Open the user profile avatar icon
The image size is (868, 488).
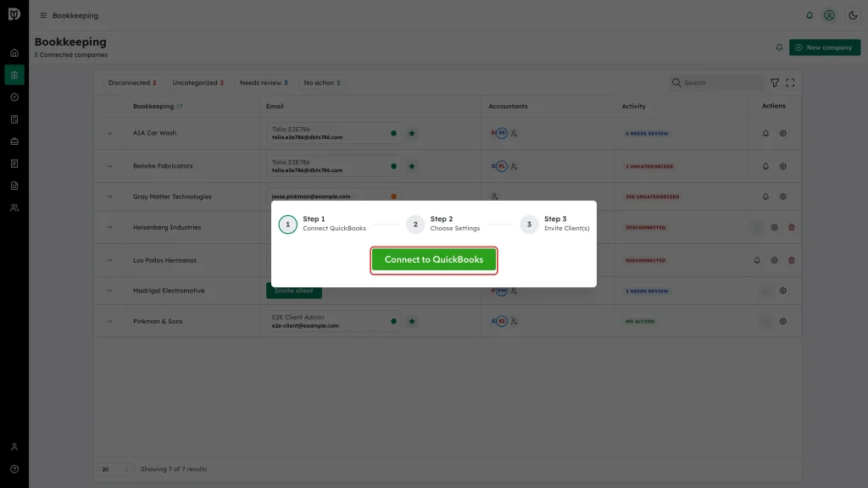pyautogui.click(x=829, y=15)
